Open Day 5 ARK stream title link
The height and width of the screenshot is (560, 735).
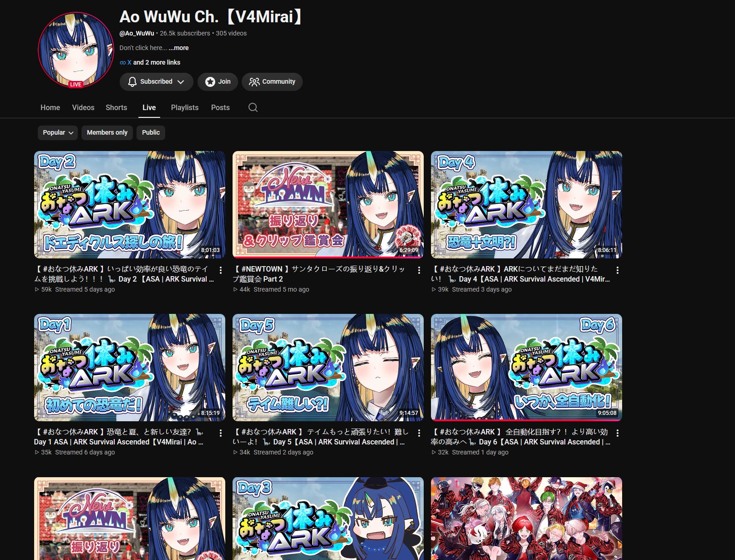pyautogui.click(x=321, y=437)
